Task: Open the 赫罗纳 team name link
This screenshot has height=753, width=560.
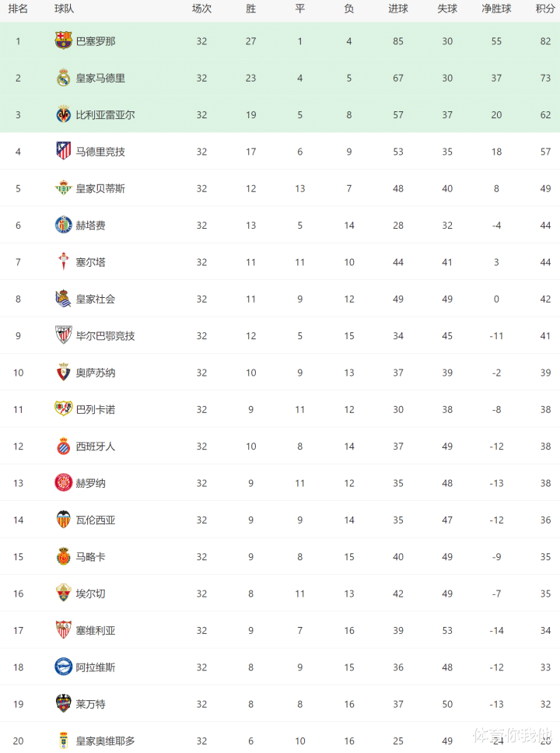Action: pyautogui.click(x=90, y=483)
